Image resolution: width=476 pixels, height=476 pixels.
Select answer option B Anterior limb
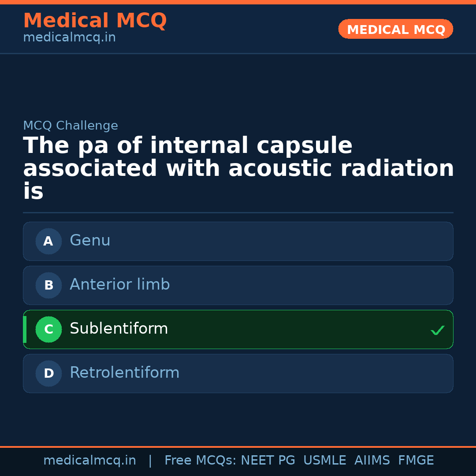point(238,285)
